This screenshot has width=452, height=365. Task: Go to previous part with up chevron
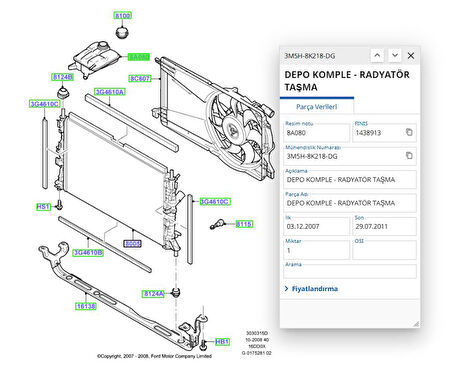377,55
